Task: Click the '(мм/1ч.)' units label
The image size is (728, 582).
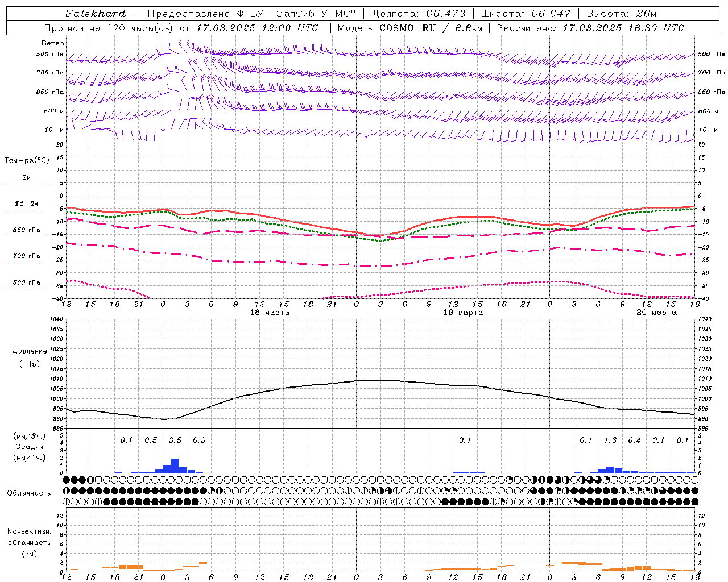Action: point(30,458)
